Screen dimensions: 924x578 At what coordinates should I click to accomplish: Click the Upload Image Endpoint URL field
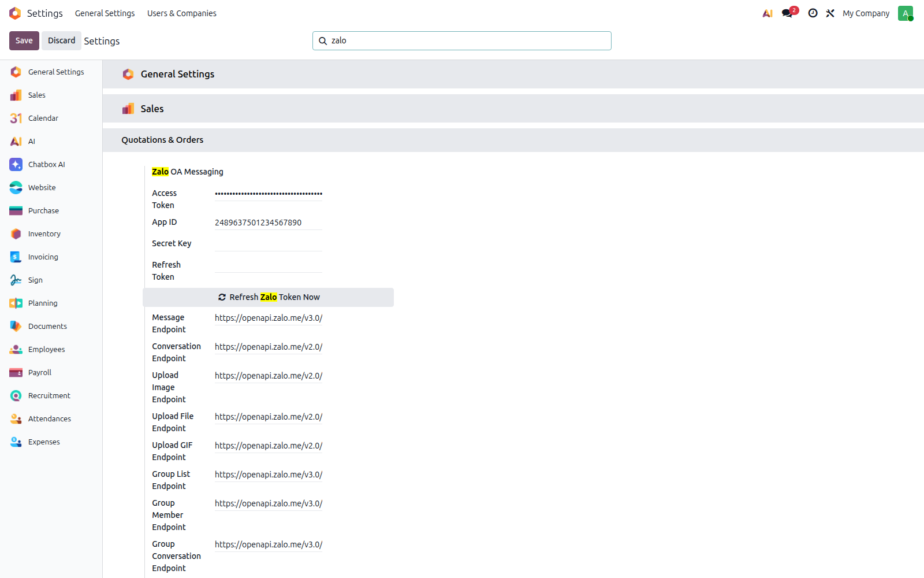click(269, 376)
